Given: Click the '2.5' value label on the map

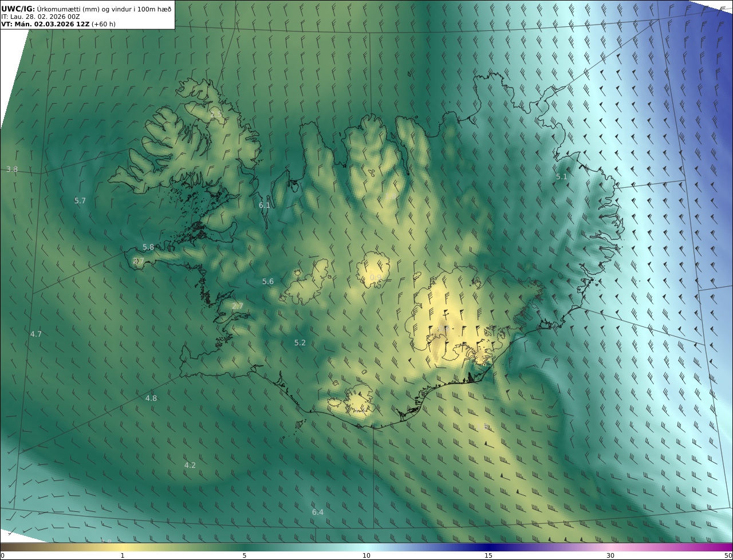Looking at the screenshot, I should (216, 115).
